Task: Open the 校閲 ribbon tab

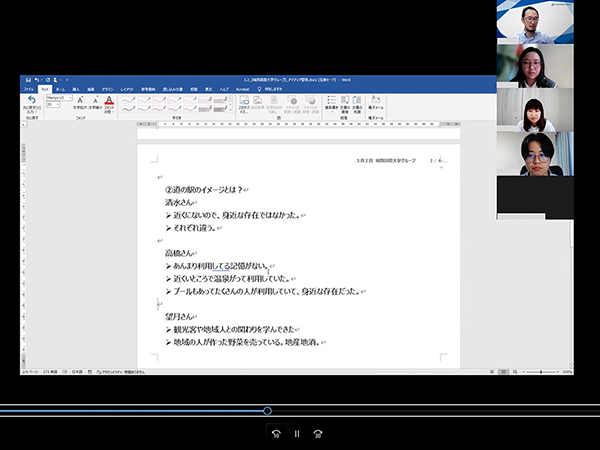Action: click(194, 89)
